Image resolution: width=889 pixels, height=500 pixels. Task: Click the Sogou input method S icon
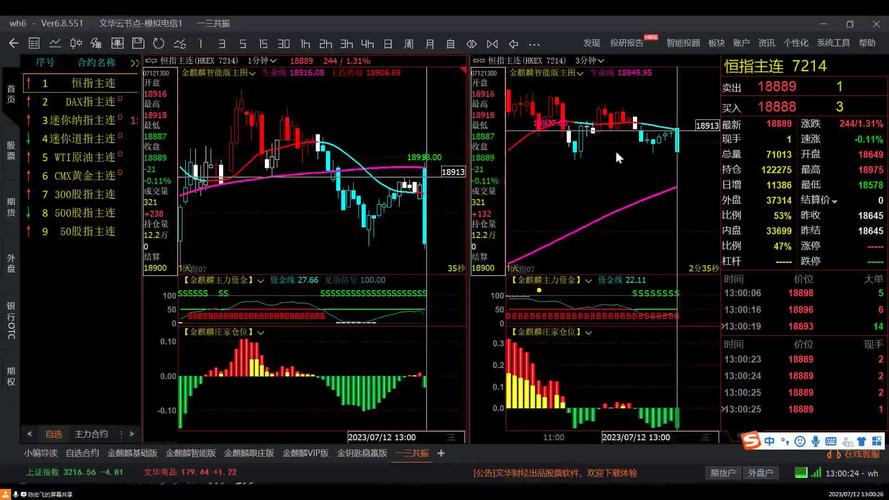point(749,441)
